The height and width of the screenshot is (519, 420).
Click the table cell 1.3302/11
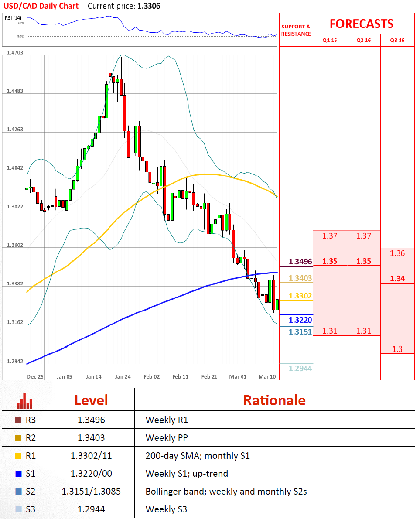(x=91, y=456)
